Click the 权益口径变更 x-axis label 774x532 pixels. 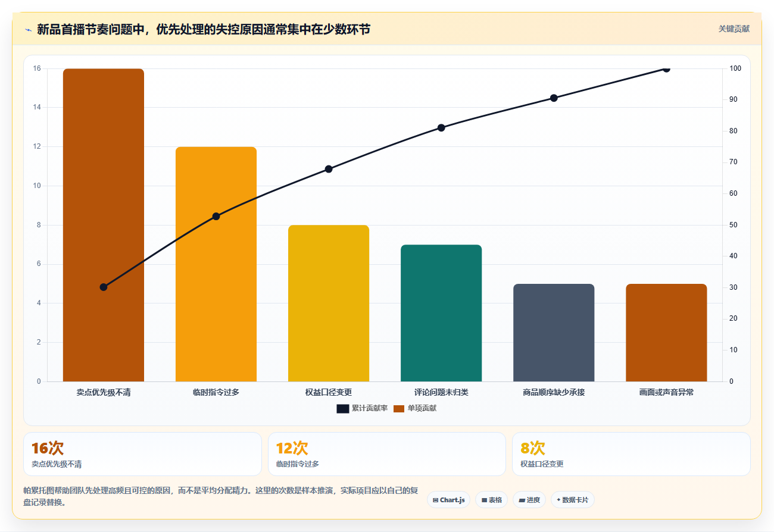329,392
